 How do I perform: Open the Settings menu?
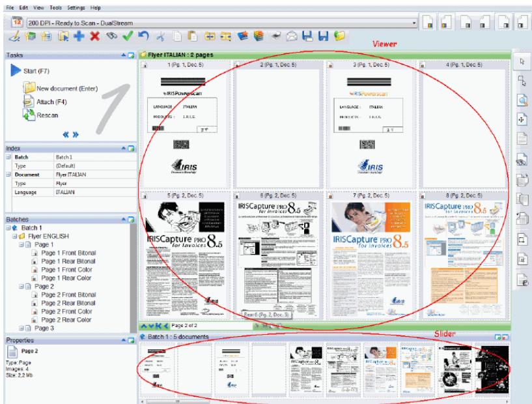(76, 7)
